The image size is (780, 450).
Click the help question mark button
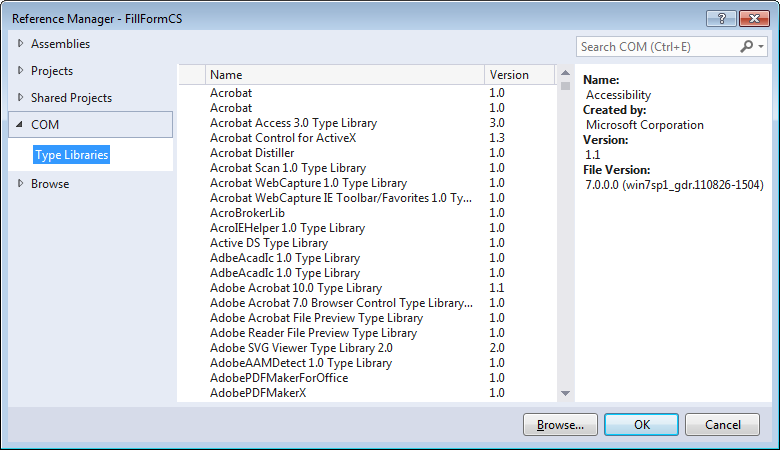click(x=721, y=18)
